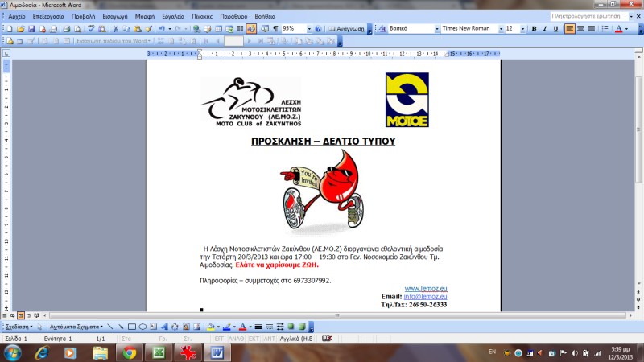This screenshot has width=644, height=362.
Task: Select the Format Painter brush icon
Action: [147, 29]
